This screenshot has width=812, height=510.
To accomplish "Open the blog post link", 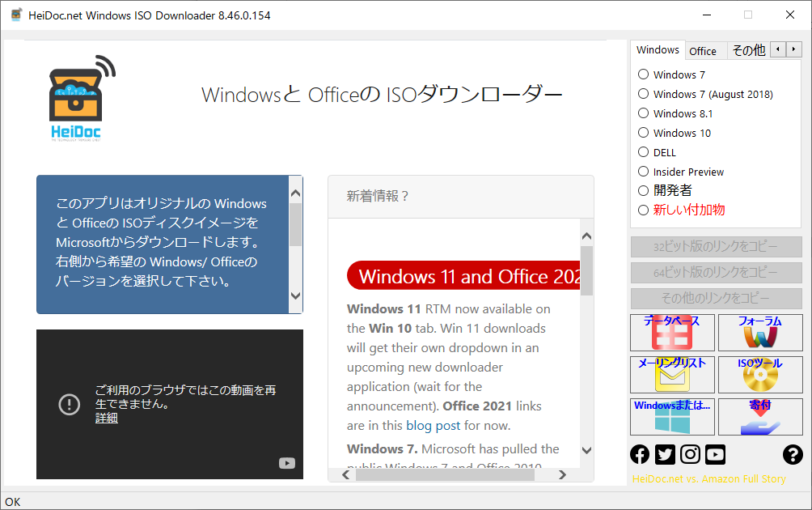I will (433, 426).
